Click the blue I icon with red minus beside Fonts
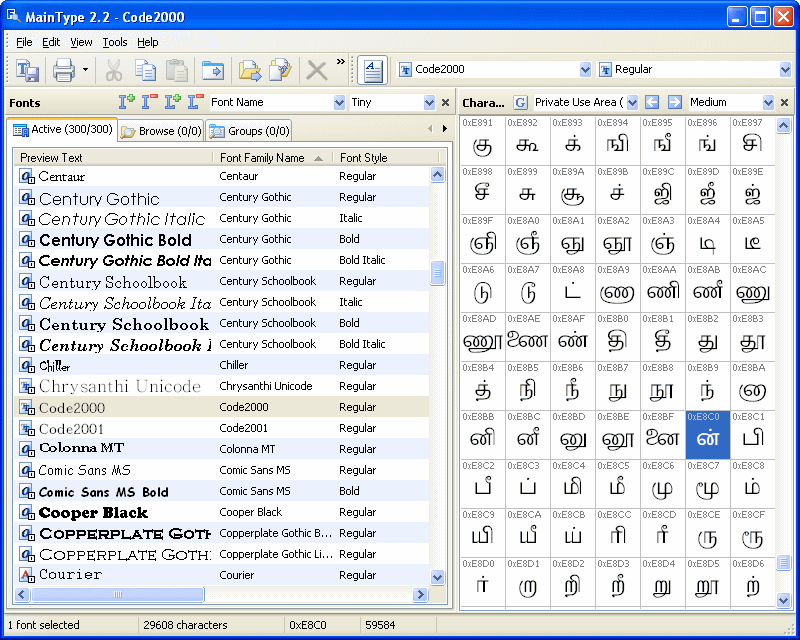 (149, 102)
